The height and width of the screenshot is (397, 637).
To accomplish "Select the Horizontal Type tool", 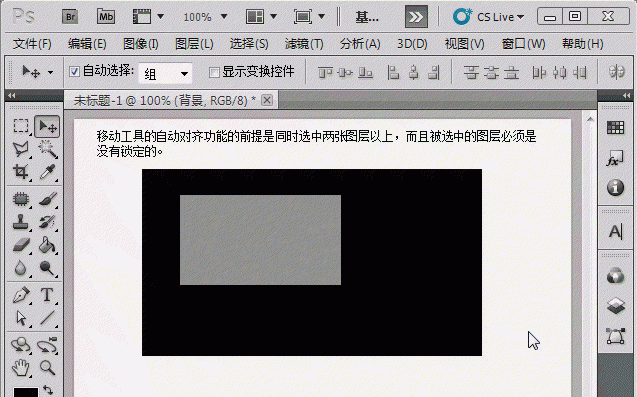I will click(47, 295).
